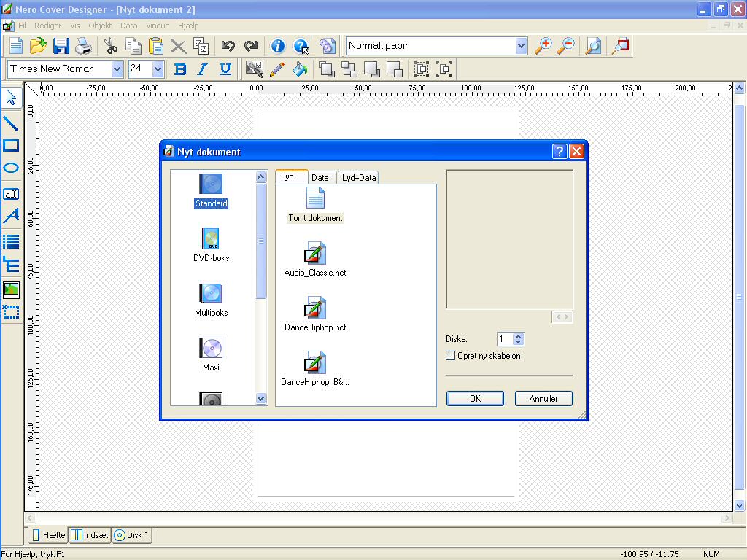747x560 pixels.
Task: Select the Maxi case type
Action: [x=211, y=355]
